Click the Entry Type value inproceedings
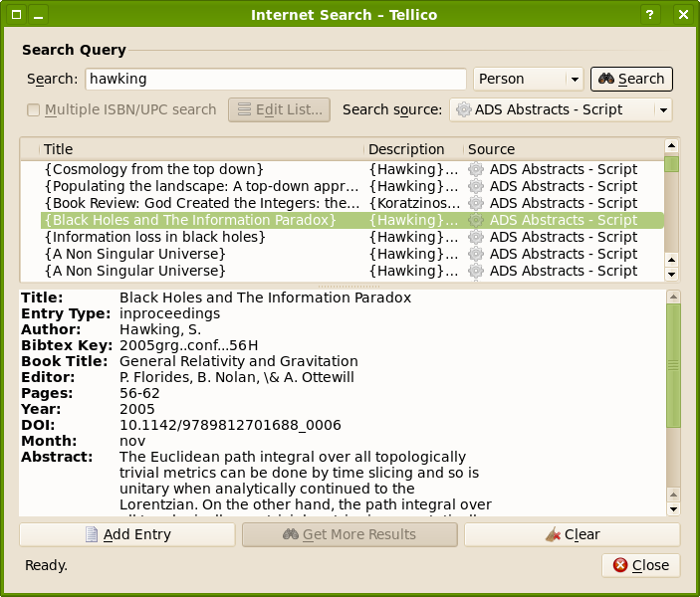Image resolution: width=700 pixels, height=597 pixels. (x=169, y=313)
